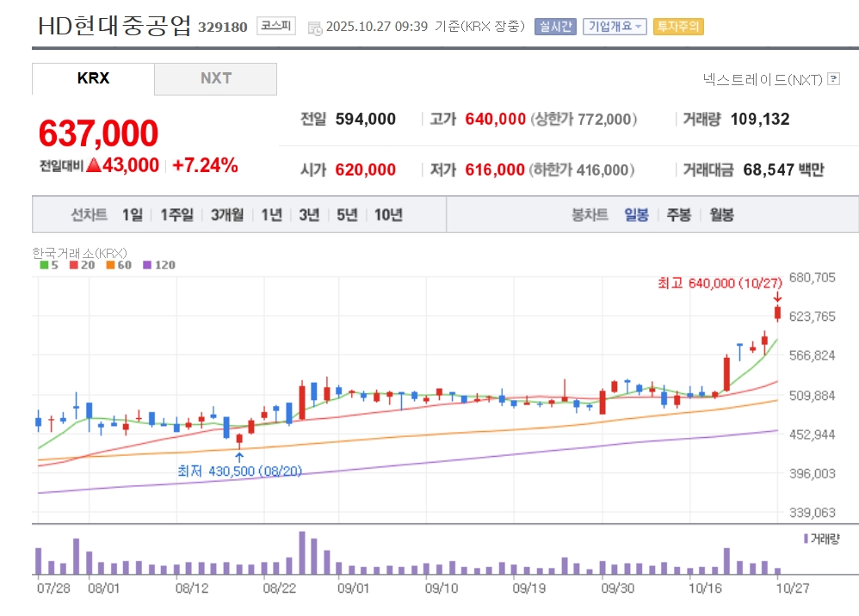Click the 실시간 button
The width and height of the screenshot is (859, 616).
pyautogui.click(x=555, y=27)
